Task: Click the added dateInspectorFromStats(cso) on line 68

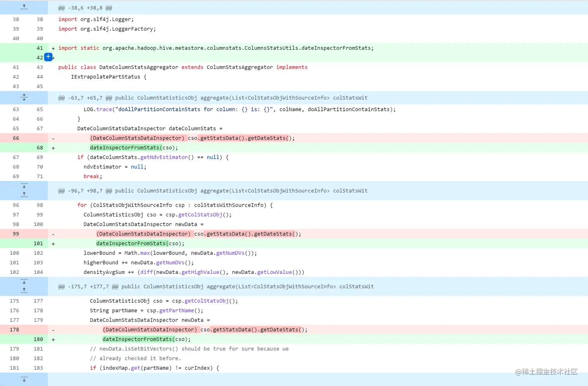Action: [x=134, y=147]
